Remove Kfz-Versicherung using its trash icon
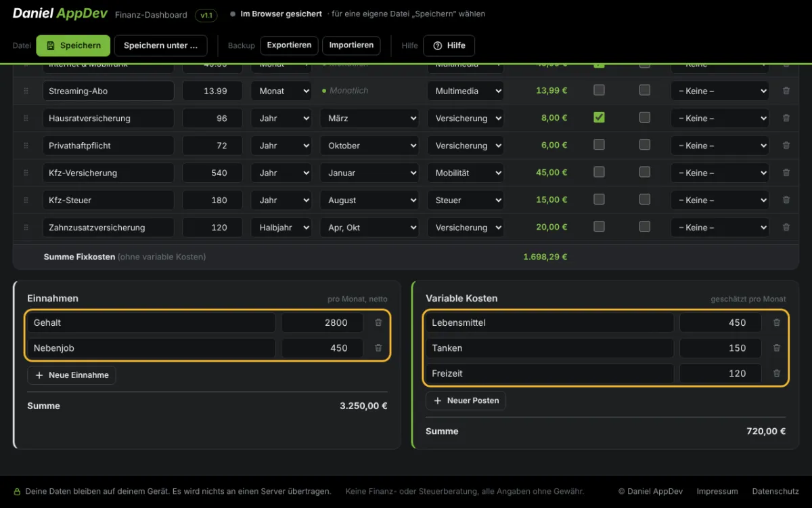 [786, 173]
